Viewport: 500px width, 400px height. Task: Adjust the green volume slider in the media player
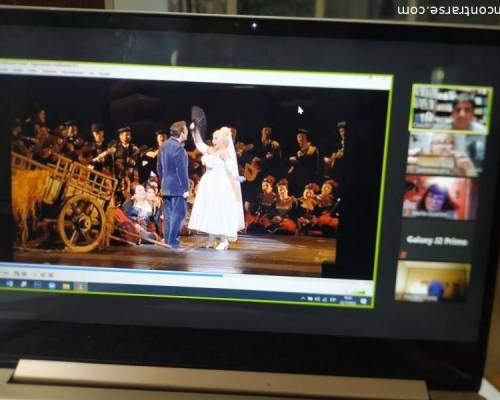click(x=359, y=292)
